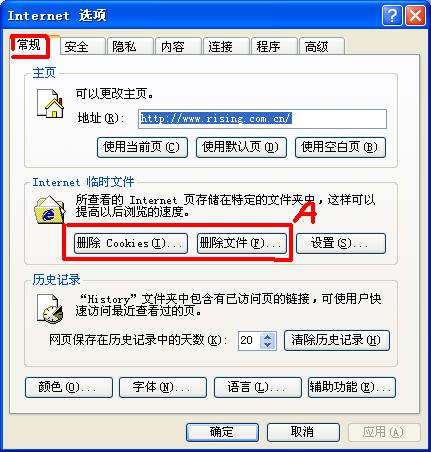
Task: Click the History clock page icon
Action: 50,309
